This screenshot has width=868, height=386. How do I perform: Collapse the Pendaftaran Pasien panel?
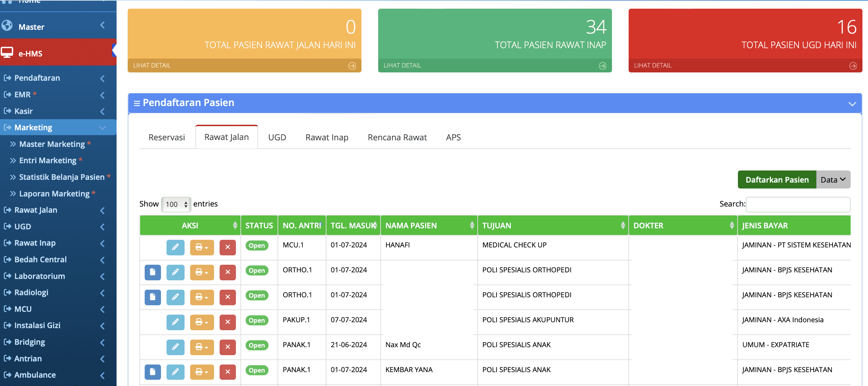[x=852, y=104]
